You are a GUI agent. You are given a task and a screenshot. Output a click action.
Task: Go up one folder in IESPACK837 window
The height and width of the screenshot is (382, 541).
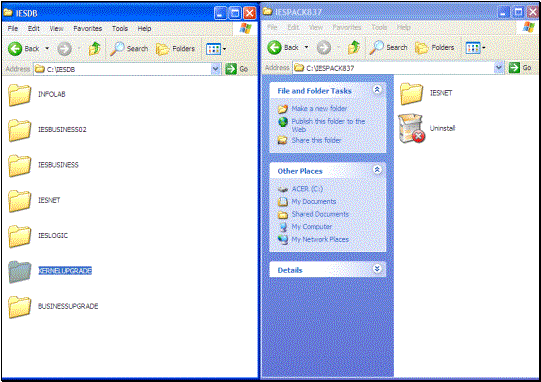[354, 48]
